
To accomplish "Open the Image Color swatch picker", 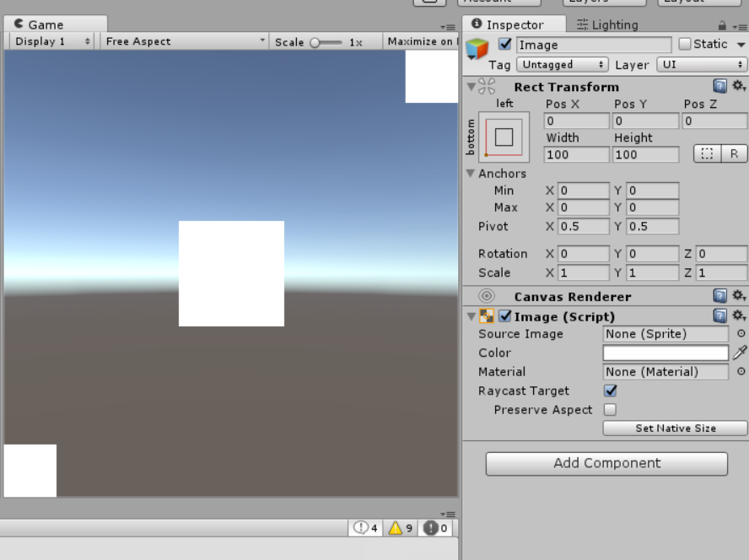I will tap(665, 353).
